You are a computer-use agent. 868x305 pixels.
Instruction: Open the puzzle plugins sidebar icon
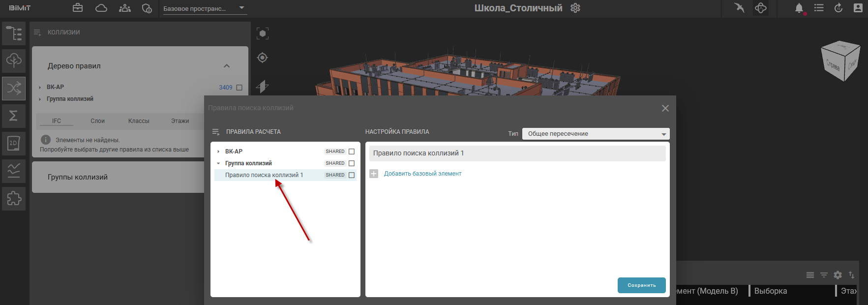[14, 198]
